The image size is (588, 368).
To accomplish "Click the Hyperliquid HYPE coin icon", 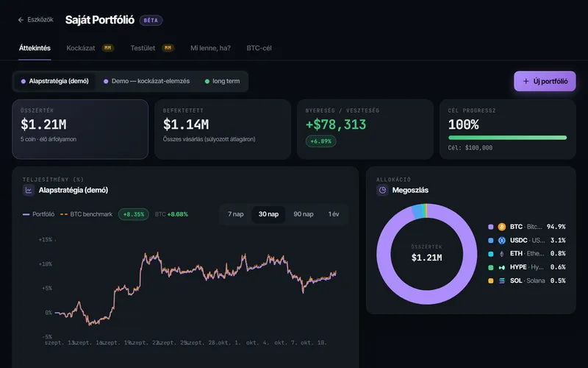I will pyautogui.click(x=502, y=267).
